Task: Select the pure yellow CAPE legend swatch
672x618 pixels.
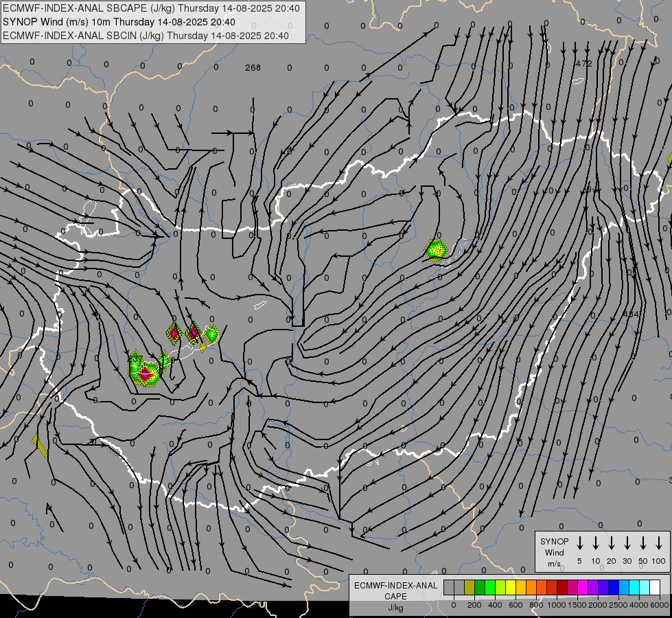Action: click(511, 588)
